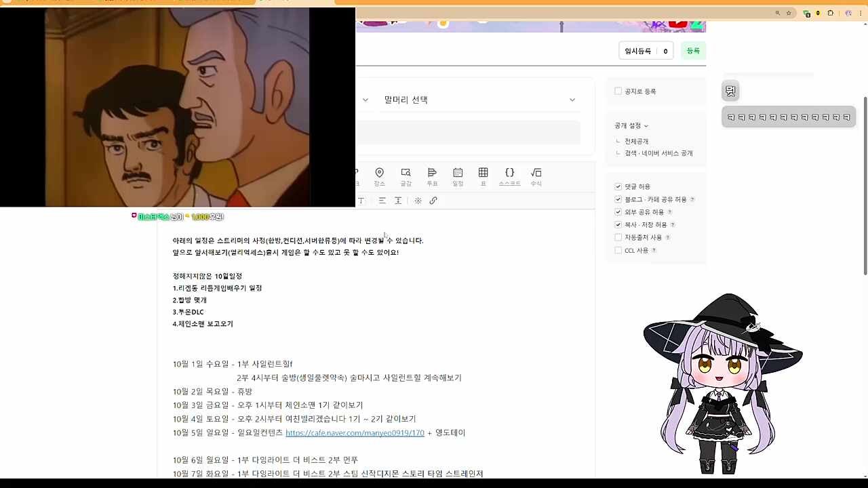Screen dimensions: 868x488
Task: Click help icon next to 자동출처 사용
Action: (668, 238)
